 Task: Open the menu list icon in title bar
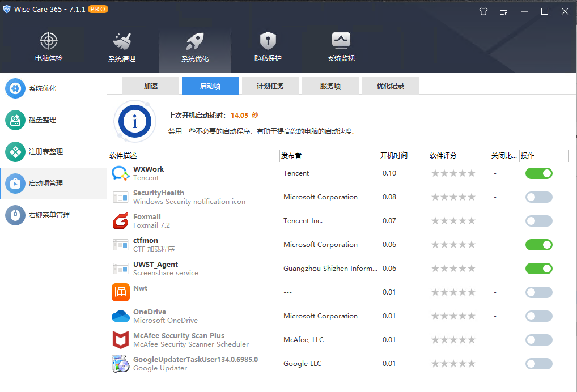pyautogui.click(x=504, y=11)
